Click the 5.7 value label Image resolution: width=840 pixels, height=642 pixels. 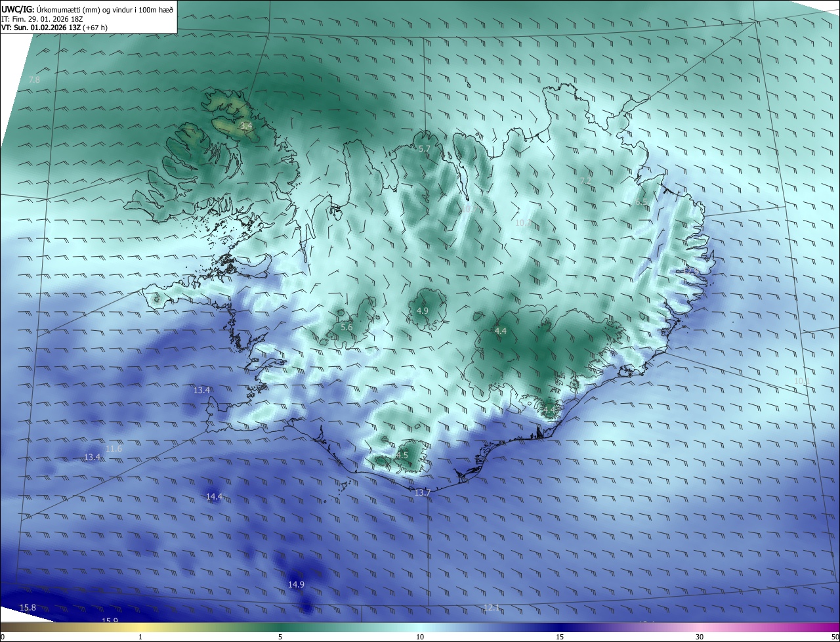tap(425, 149)
